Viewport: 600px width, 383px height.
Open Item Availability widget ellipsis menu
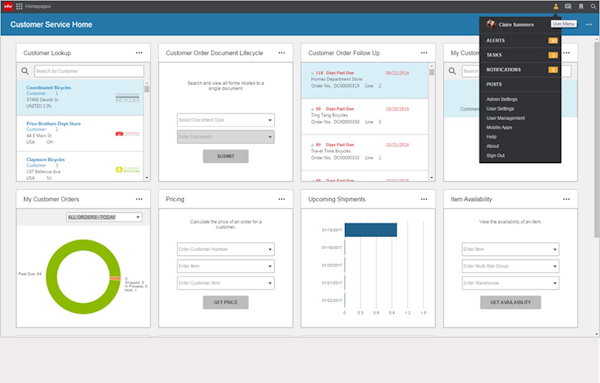(566, 199)
